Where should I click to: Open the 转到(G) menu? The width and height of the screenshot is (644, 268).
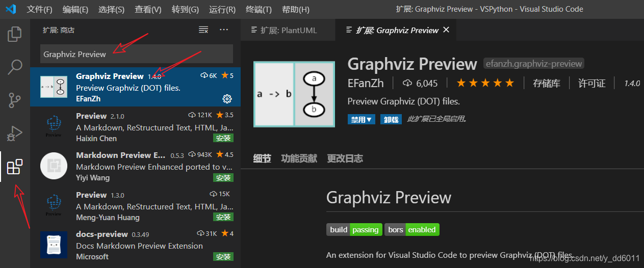(x=185, y=9)
